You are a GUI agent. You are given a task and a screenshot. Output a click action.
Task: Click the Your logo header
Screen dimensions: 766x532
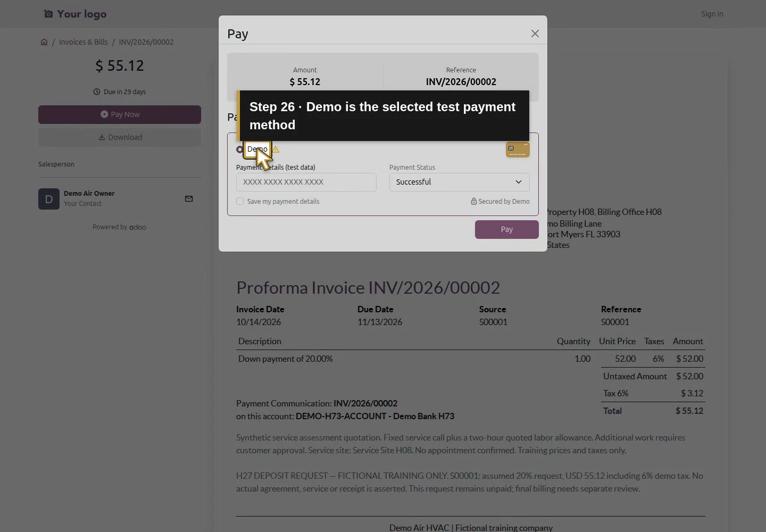[75, 14]
